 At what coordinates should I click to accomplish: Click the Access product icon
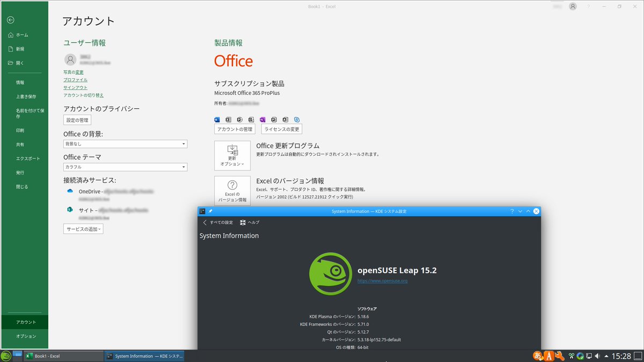285,119
